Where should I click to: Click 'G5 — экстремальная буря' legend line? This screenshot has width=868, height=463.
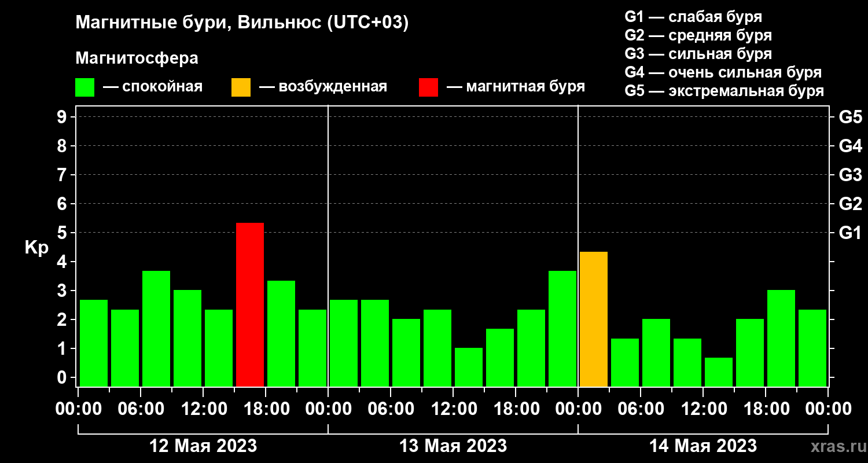coord(724,91)
